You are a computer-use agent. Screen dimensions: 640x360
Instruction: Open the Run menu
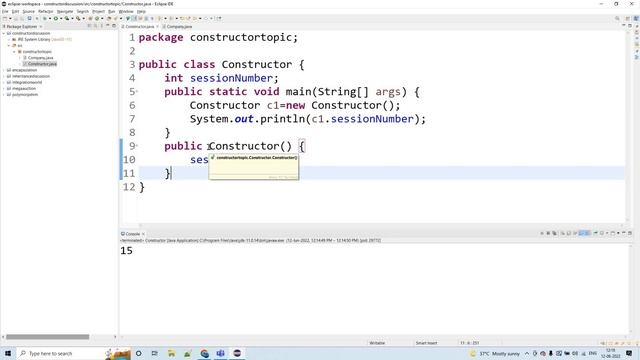(x=112, y=11)
